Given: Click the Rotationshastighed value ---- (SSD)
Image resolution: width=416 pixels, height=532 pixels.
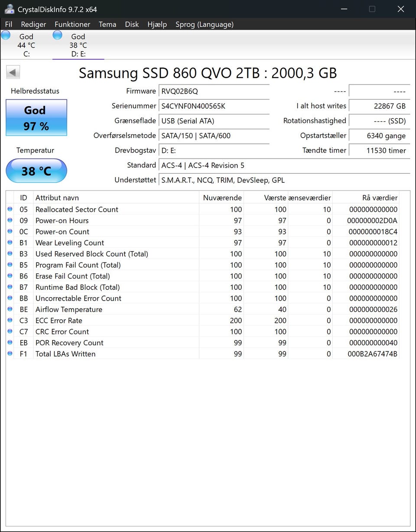Looking at the screenshot, I should point(379,121).
